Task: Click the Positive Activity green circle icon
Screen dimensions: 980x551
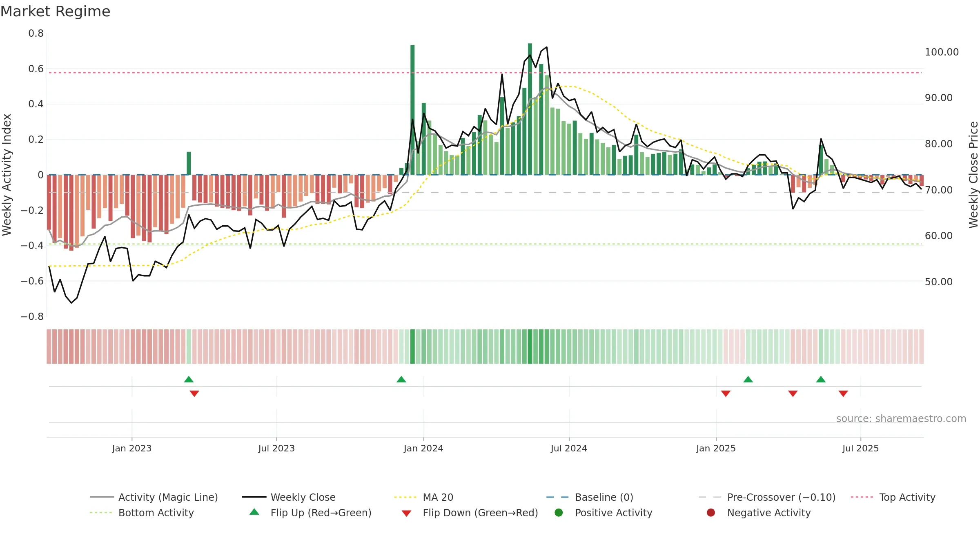Action: tap(559, 513)
